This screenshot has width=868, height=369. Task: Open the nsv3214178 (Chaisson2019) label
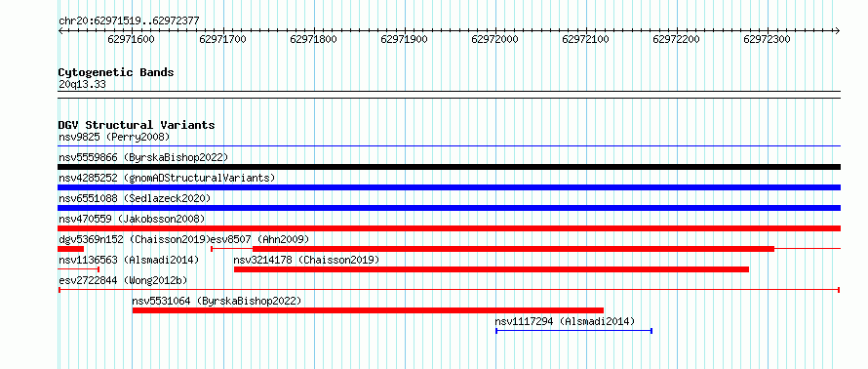point(306,260)
